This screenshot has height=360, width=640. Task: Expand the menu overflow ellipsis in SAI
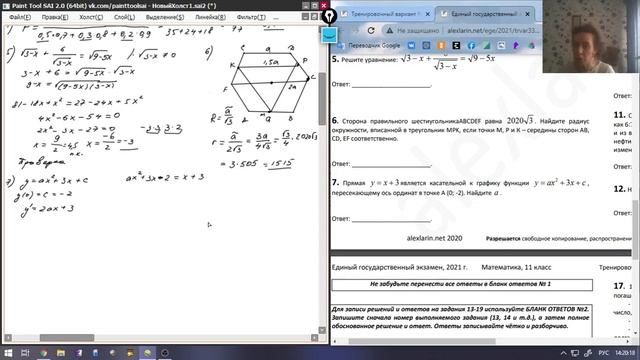tap(276, 18)
